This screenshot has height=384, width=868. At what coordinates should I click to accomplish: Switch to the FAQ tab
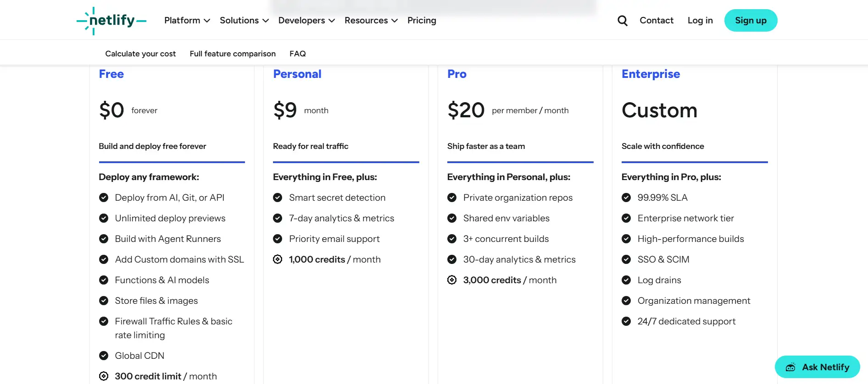298,54
